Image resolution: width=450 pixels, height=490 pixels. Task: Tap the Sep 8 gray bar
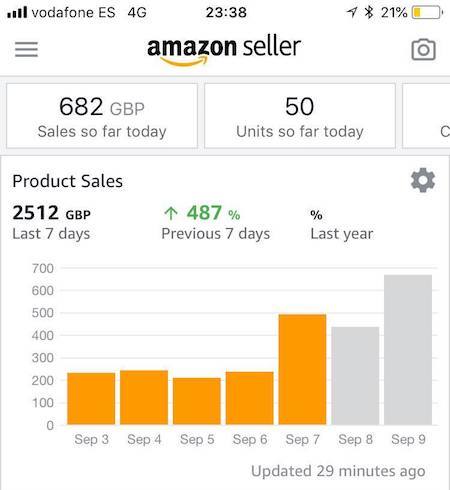click(x=355, y=376)
